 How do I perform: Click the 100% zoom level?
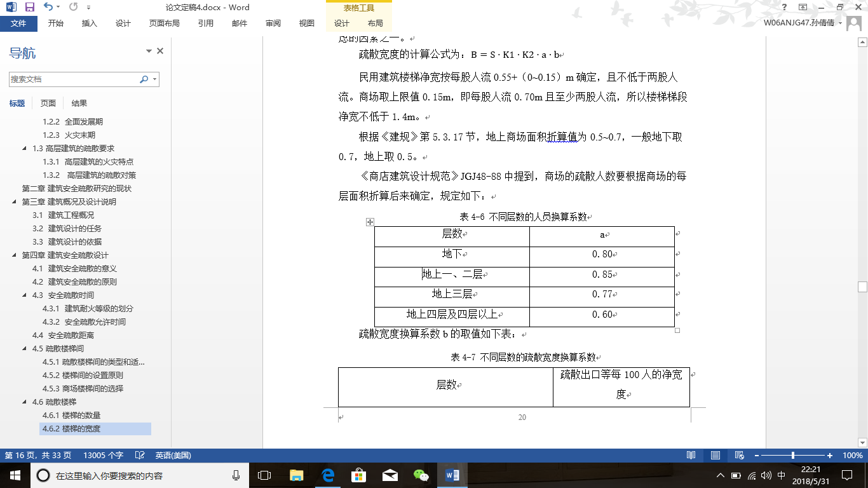(852, 456)
